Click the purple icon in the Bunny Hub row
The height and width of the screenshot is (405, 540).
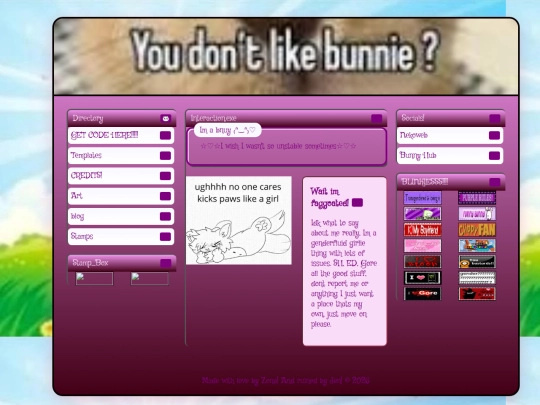pos(494,156)
